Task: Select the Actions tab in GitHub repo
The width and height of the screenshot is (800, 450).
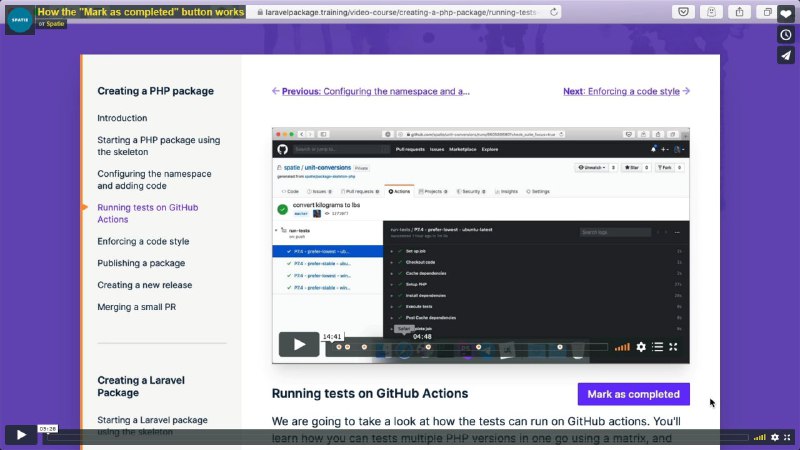Action: tap(399, 191)
